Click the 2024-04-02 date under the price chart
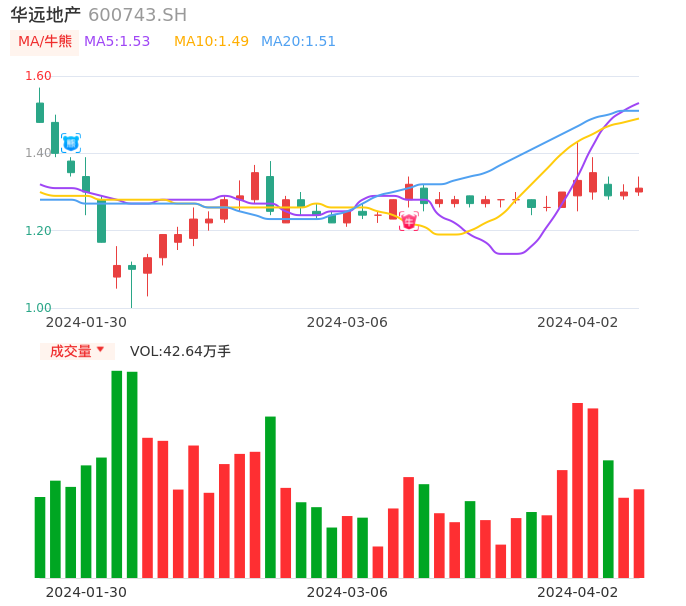The image size is (686, 606). click(x=578, y=322)
